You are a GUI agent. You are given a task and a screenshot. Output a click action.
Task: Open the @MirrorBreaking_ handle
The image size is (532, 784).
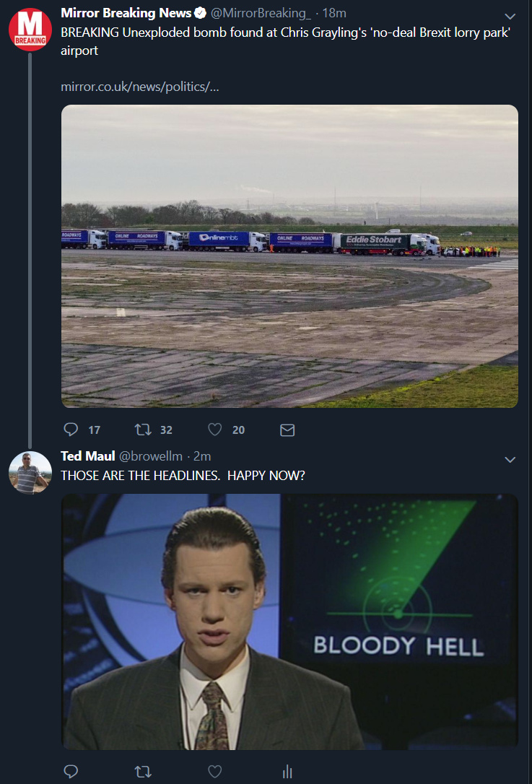point(261,13)
